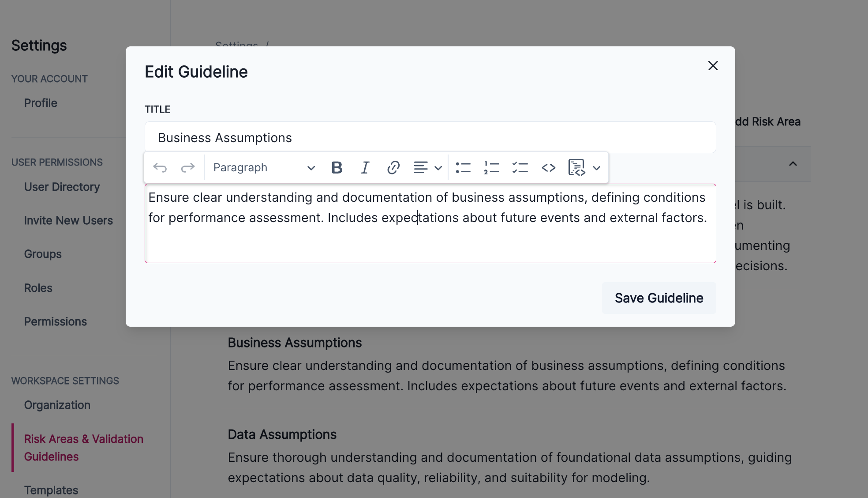This screenshot has height=498, width=868.
Task: Collapse the expanded risk area section
Action: click(793, 164)
